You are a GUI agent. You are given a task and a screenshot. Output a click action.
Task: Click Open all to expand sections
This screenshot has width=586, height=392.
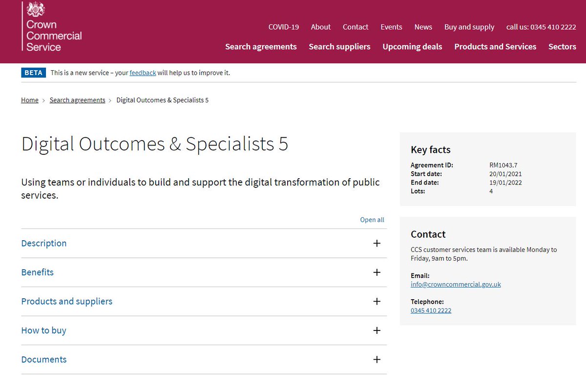point(372,220)
